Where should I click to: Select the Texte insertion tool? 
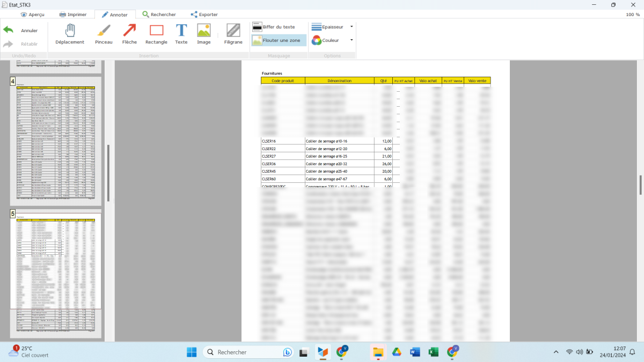[x=181, y=33]
